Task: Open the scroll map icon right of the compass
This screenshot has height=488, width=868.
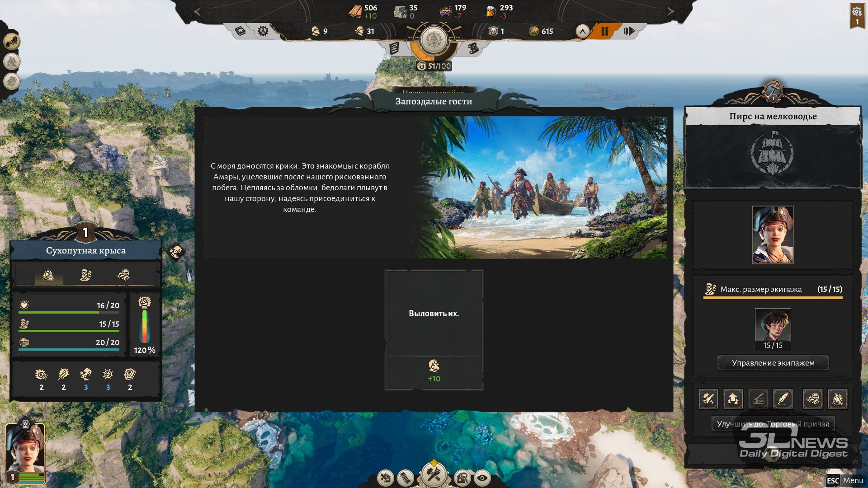Action: point(473,48)
